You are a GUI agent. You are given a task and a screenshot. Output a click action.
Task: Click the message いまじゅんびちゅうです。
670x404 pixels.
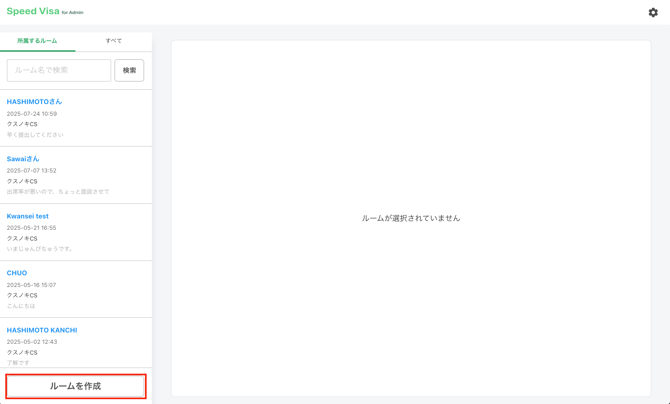click(x=40, y=249)
